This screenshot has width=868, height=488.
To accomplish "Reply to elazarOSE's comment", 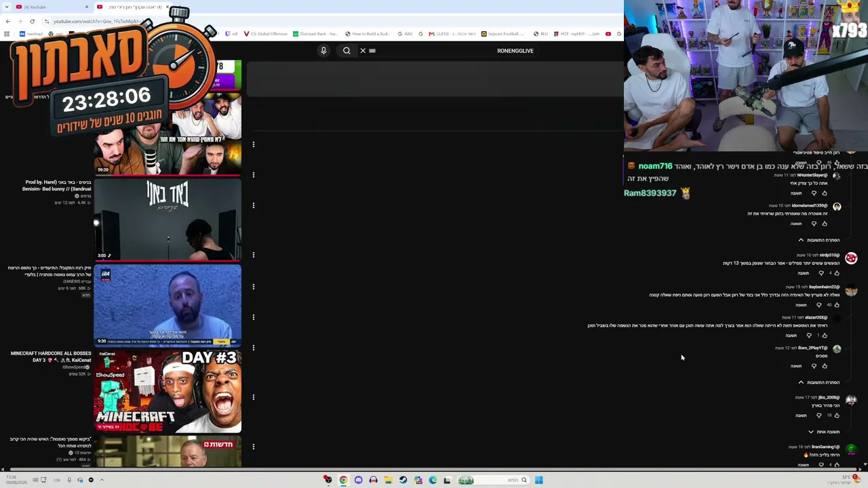I will pos(791,335).
